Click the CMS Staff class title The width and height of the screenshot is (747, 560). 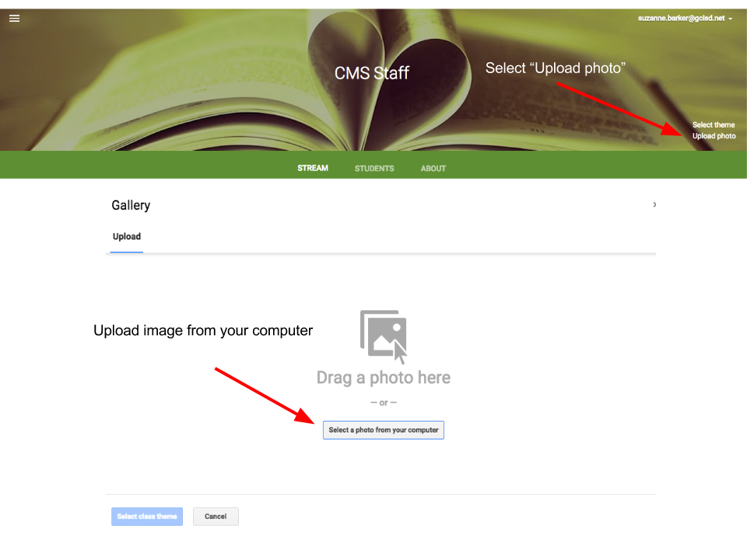point(372,72)
